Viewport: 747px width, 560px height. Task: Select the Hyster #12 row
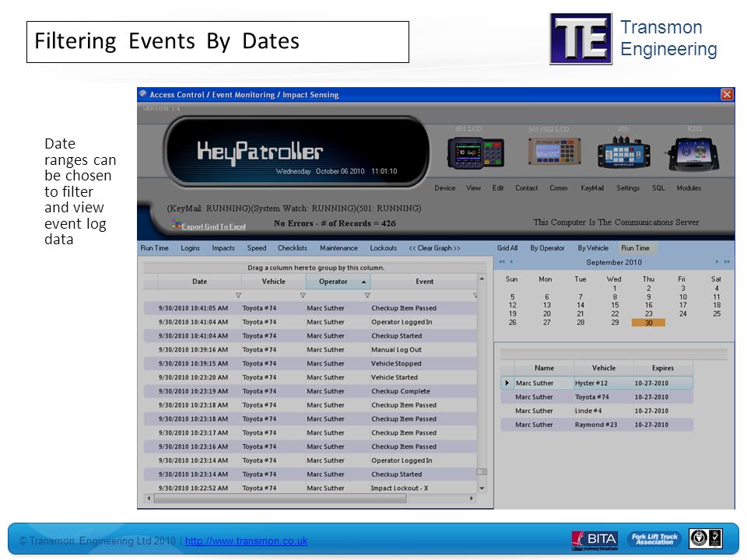click(x=597, y=383)
